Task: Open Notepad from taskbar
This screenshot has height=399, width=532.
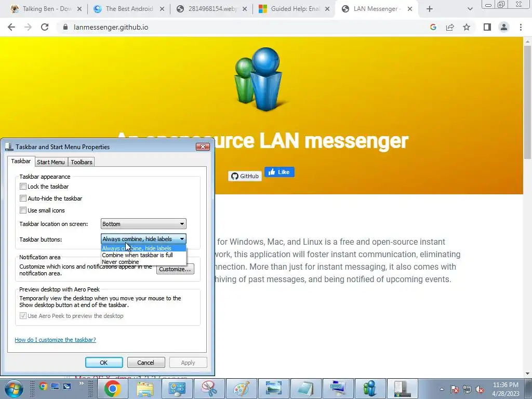Action: click(305, 389)
